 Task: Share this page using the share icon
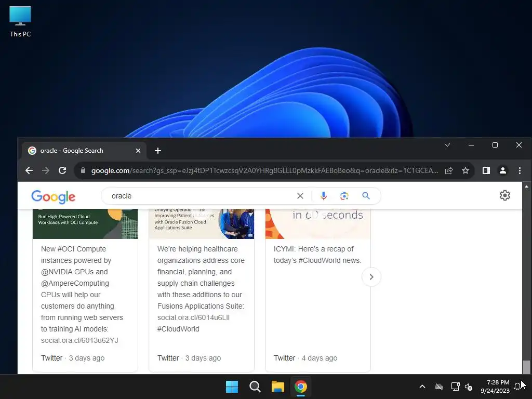click(x=449, y=170)
